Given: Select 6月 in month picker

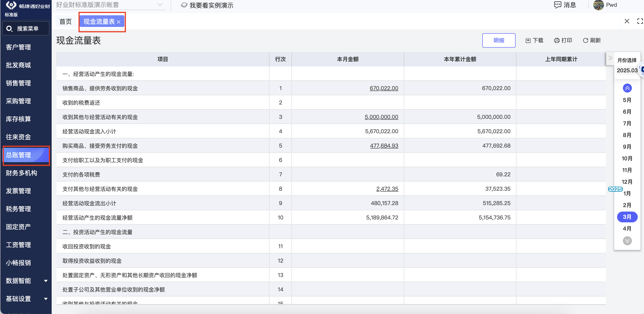Looking at the screenshot, I should [627, 112].
